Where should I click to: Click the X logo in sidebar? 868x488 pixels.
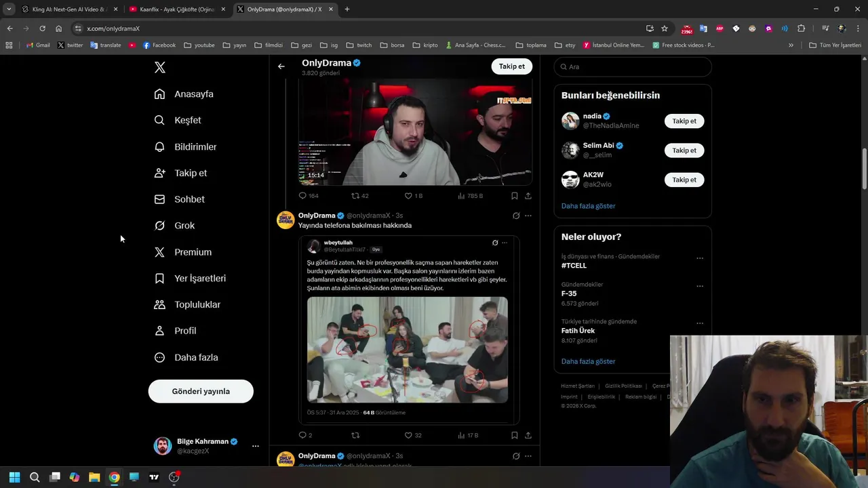(x=159, y=67)
